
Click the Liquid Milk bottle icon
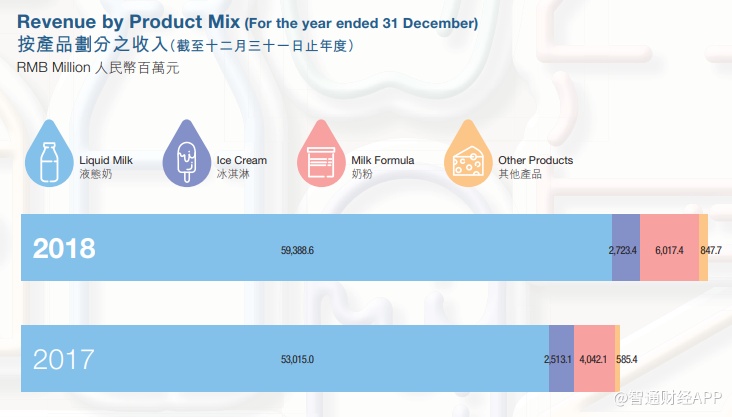[46, 159]
